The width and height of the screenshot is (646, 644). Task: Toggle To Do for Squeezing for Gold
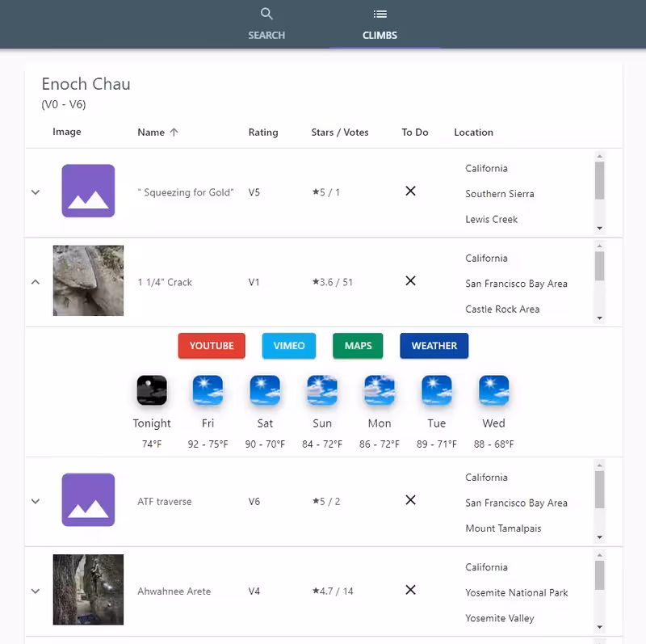[410, 192]
